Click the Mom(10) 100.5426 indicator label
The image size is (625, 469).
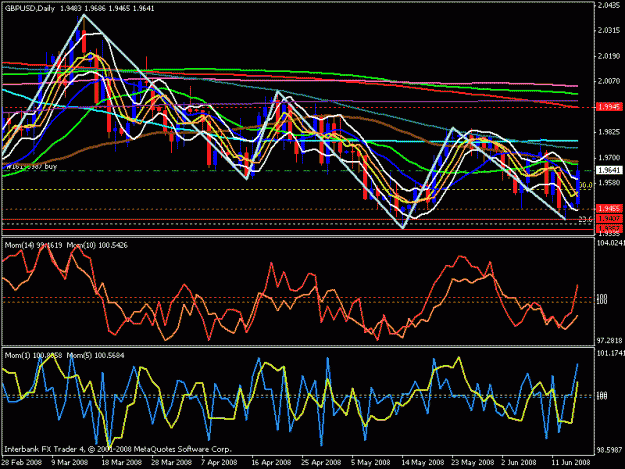point(97,245)
